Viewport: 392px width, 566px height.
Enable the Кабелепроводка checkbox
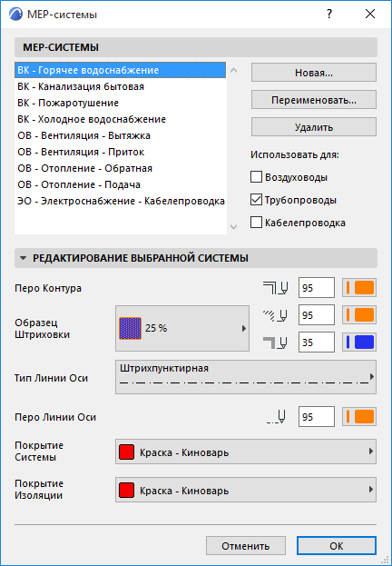[256, 223]
